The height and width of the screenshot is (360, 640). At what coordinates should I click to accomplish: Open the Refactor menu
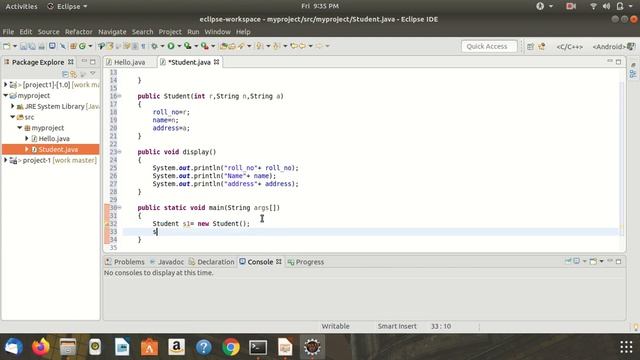pyautogui.click(x=79, y=31)
